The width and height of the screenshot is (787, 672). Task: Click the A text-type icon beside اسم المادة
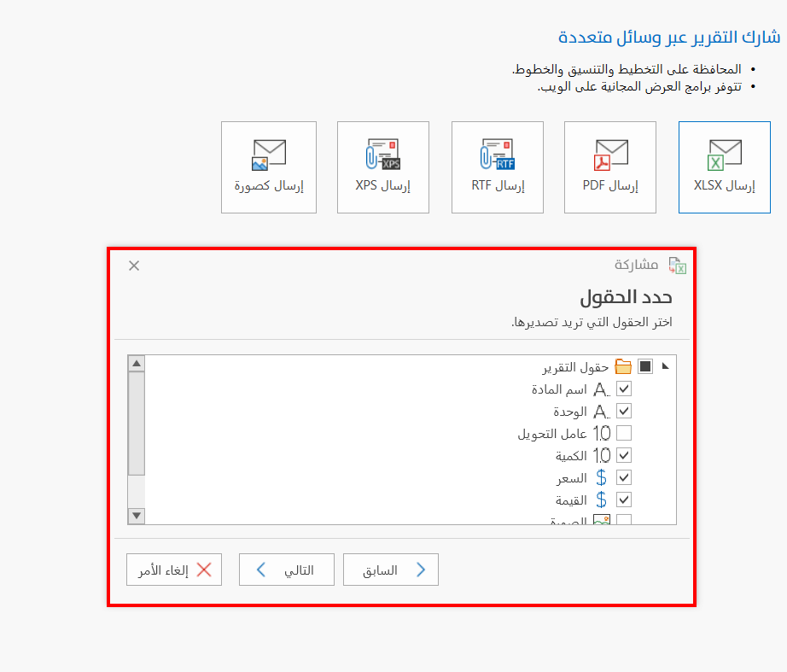600,389
